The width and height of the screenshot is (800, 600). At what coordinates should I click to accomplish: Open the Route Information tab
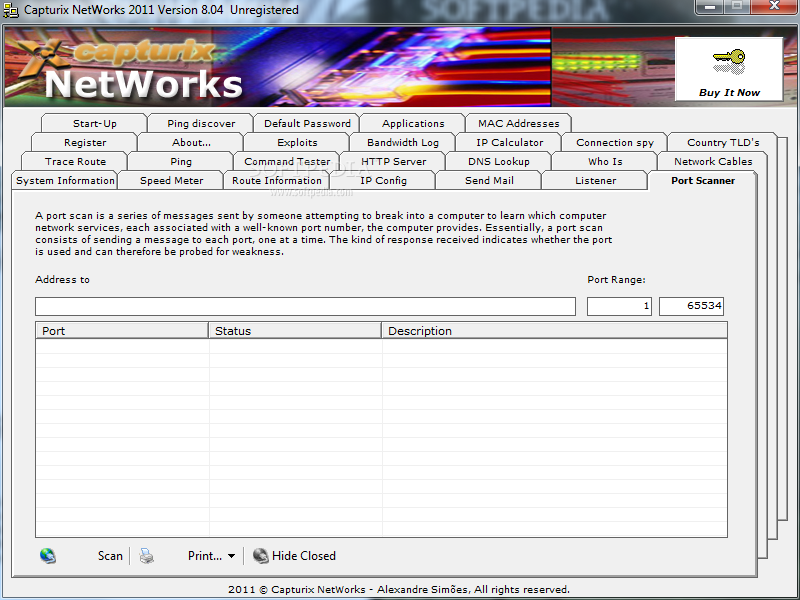pos(277,181)
